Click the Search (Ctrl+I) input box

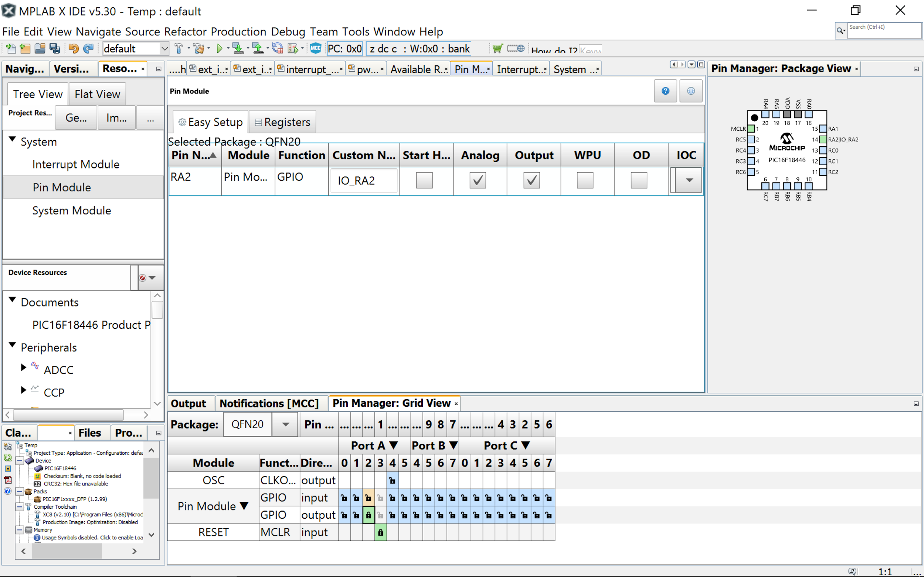coord(884,31)
